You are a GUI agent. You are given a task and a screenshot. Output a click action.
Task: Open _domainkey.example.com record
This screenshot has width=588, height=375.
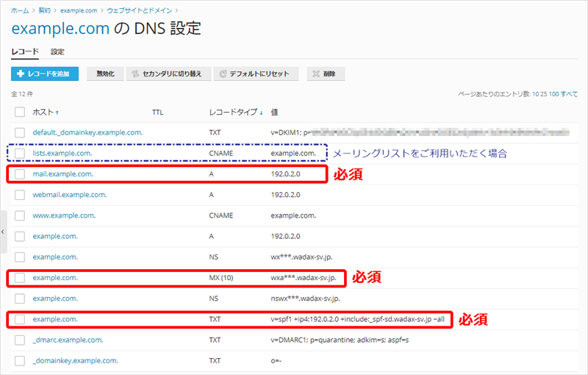tap(76, 360)
